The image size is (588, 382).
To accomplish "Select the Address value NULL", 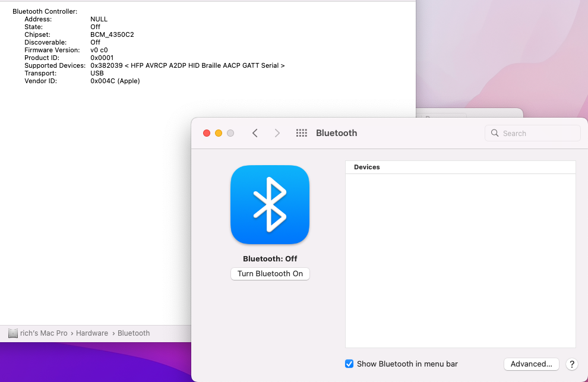I will click(x=99, y=19).
